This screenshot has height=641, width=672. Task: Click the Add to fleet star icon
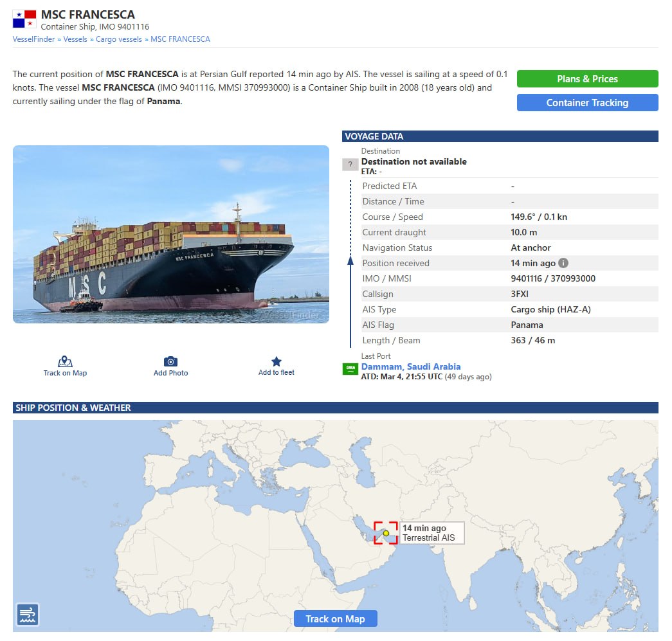tap(277, 361)
